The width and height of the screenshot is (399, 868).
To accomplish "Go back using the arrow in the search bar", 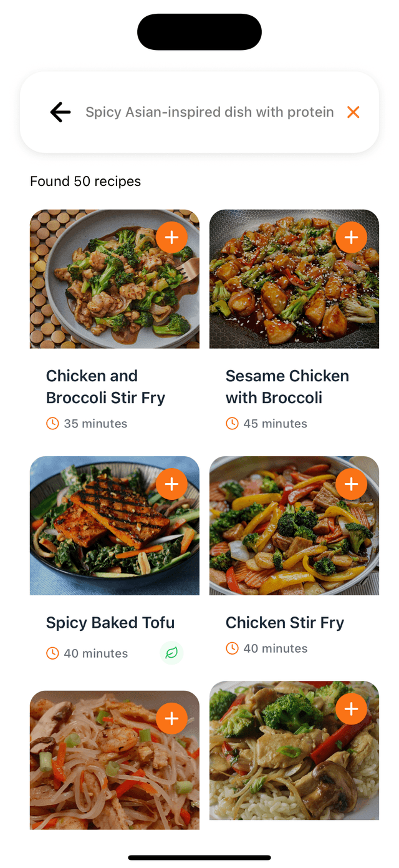I will 60,112.
